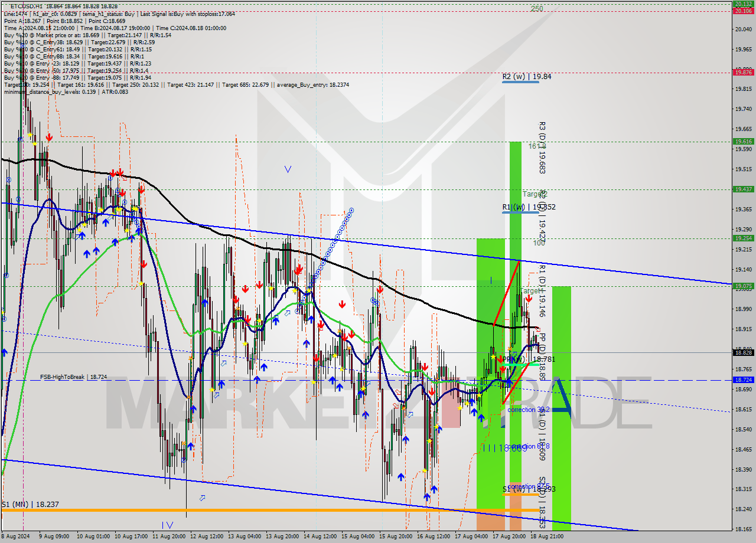Viewport: 756px width, 543px height.
Task: Click the 18 Aug 21:00 time label
Action: click(x=546, y=537)
